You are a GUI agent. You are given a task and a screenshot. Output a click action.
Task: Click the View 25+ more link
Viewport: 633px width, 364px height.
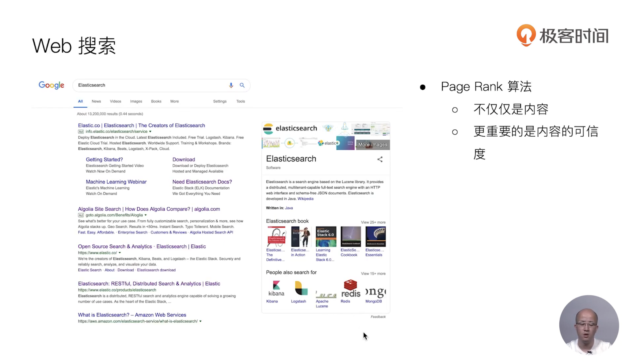pyautogui.click(x=373, y=222)
